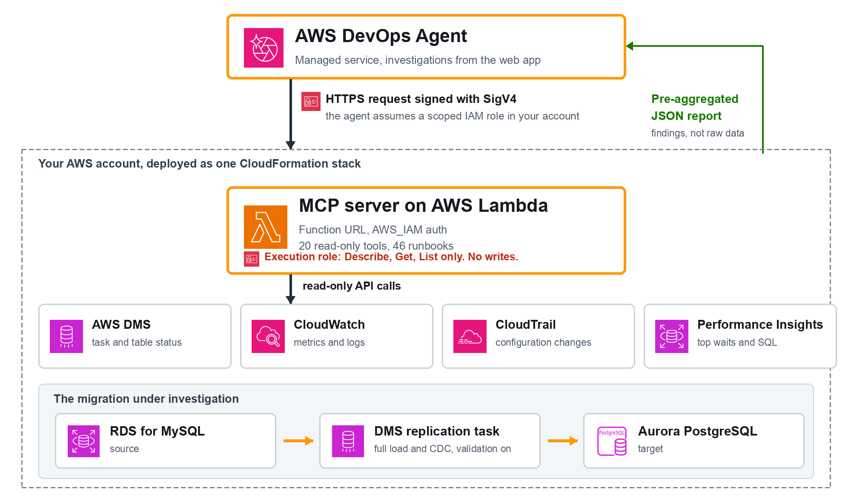Click the 'target' caption under Aurora PostgreSQL
Screen dimensions: 851x504
click(650, 449)
